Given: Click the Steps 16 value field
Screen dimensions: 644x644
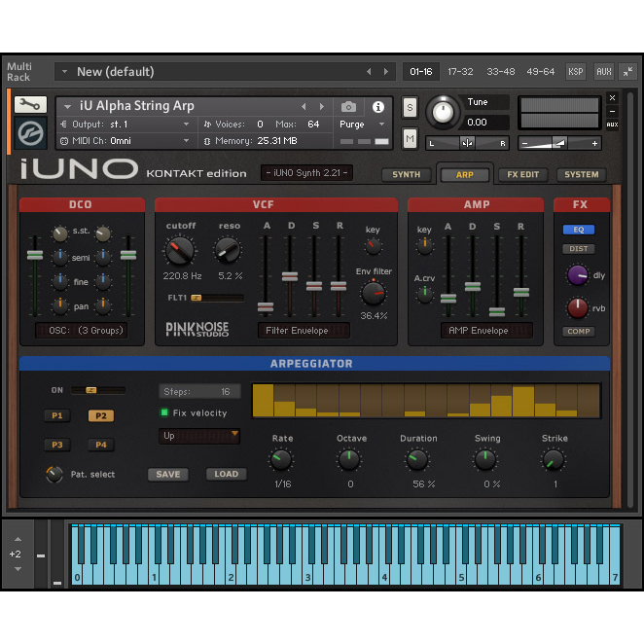Looking at the screenshot, I should click(x=199, y=391).
